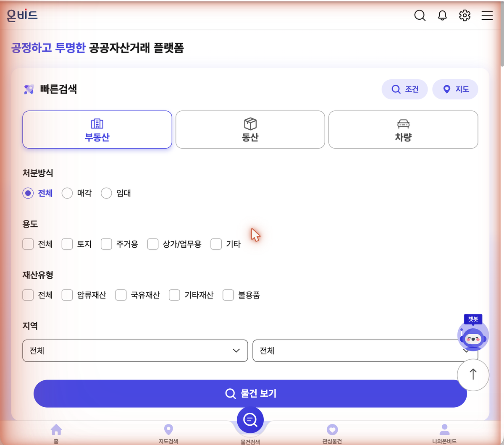Image resolution: width=504 pixels, height=445 pixels.
Task: Click the 조건 search button
Action: [x=405, y=89]
